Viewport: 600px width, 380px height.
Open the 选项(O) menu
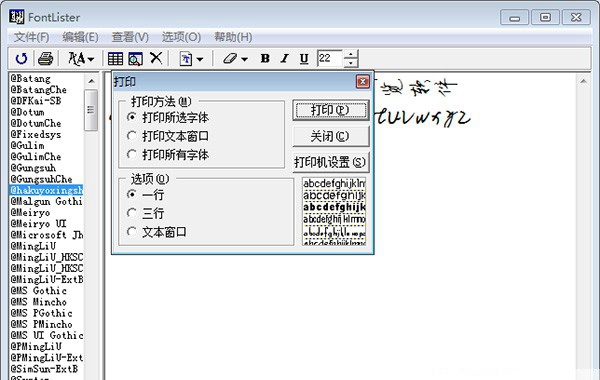point(181,37)
